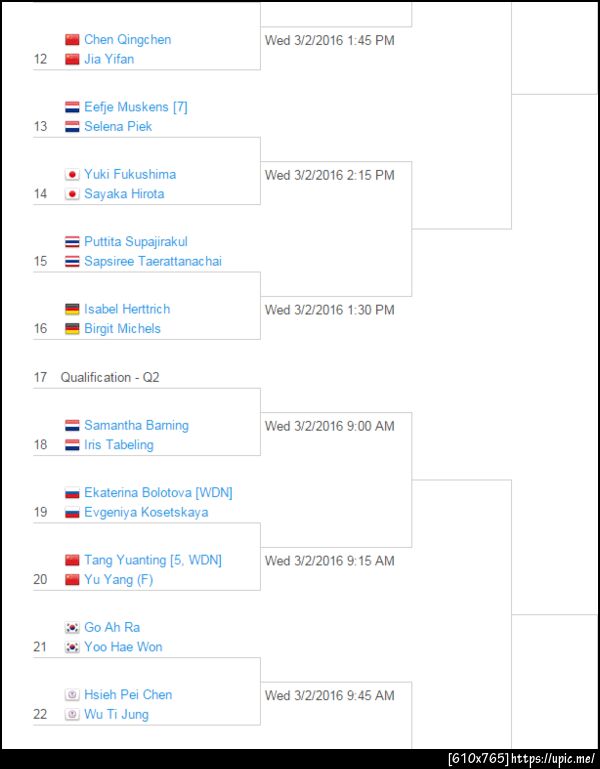Open Selena Piek player link
Screen dimensions: 600x769
pyautogui.click(x=118, y=127)
